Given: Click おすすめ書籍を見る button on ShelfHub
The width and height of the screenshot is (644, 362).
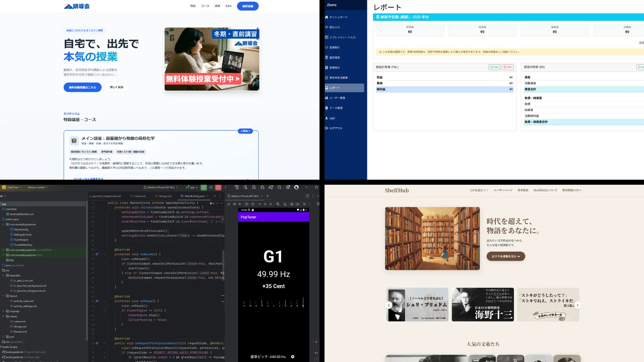Looking at the screenshot, I should click(505, 256).
